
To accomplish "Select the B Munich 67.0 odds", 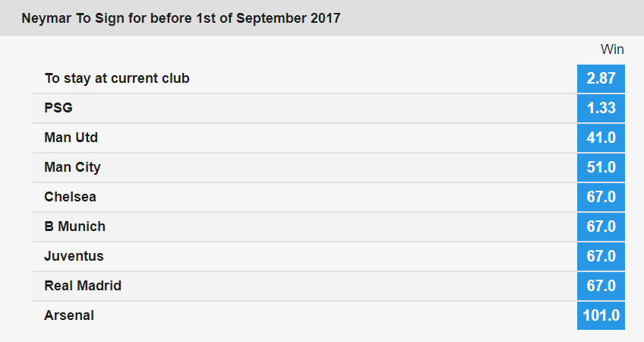I will click(x=601, y=226).
